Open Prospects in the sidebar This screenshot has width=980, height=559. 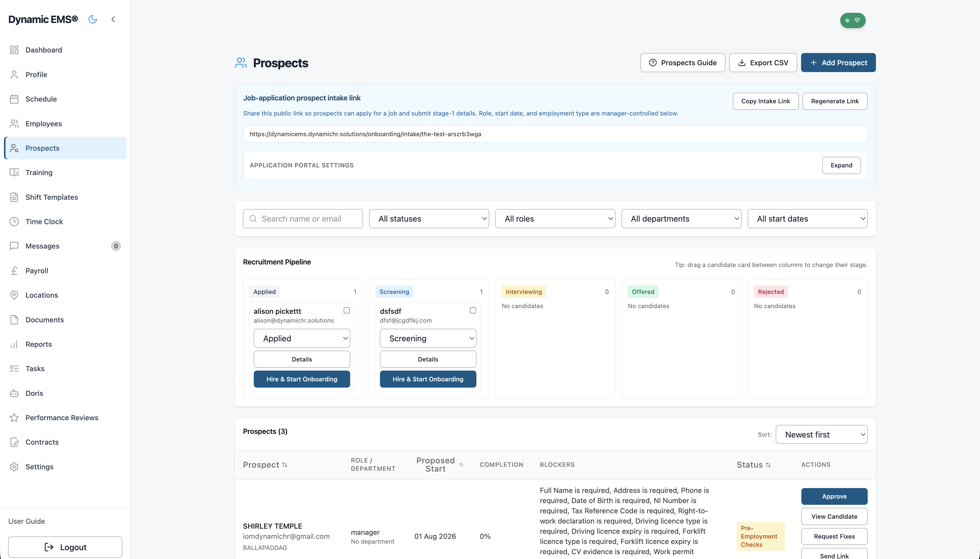[65, 148]
